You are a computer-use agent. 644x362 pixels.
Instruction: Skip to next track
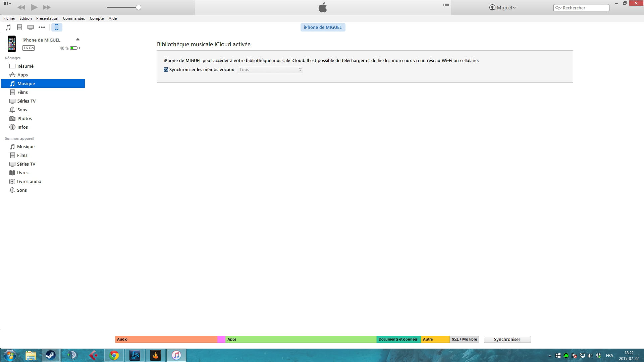47,7
